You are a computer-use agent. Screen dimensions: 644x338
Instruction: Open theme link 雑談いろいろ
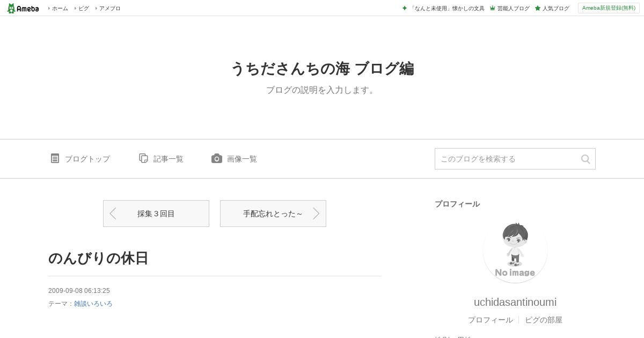click(93, 304)
